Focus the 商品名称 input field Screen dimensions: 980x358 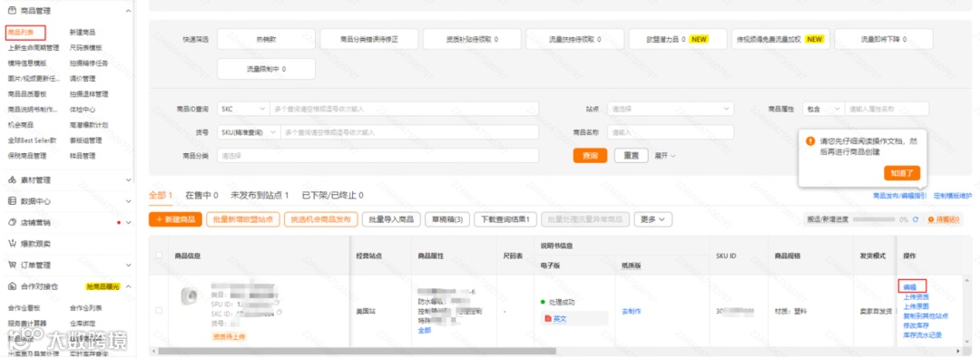pyautogui.click(x=671, y=132)
